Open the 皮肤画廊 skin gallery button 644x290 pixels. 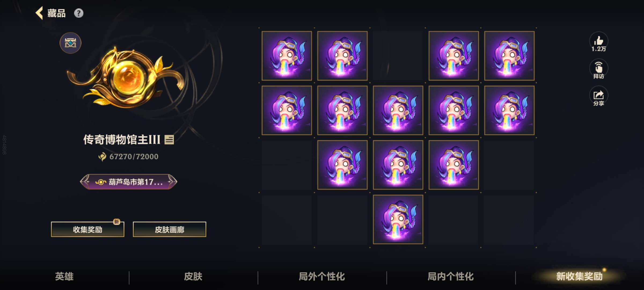point(170,229)
